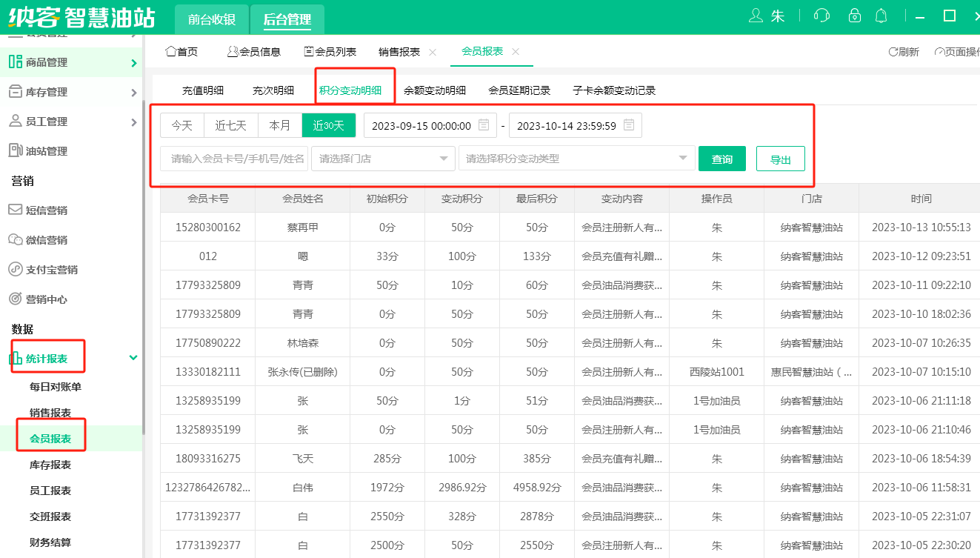
Task: Open the 请选择门店 store dropdown
Action: [383, 159]
